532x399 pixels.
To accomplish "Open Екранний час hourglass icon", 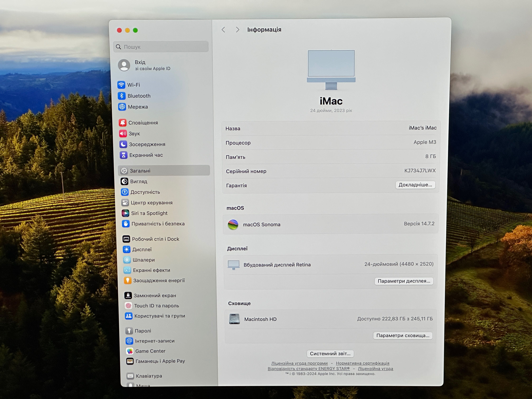I will (x=123, y=155).
